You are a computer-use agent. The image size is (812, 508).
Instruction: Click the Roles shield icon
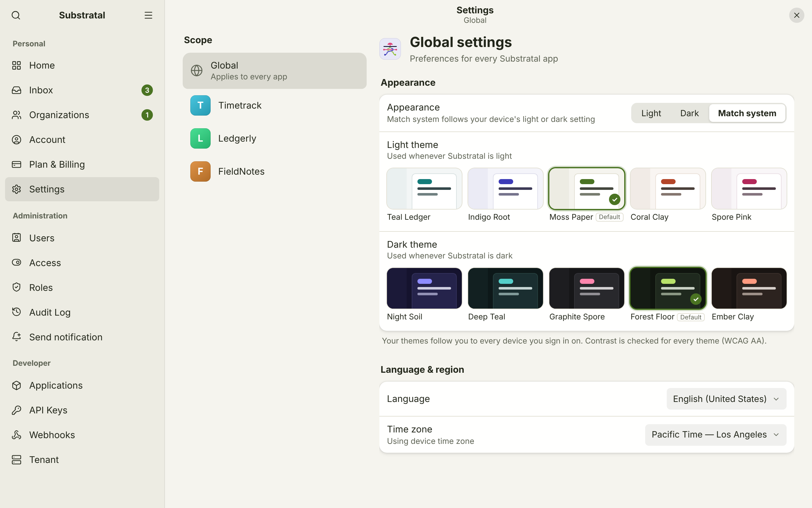16,287
